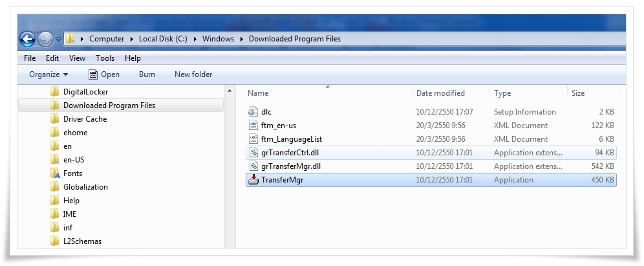Click the Back navigation arrow button

(x=28, y=39)
